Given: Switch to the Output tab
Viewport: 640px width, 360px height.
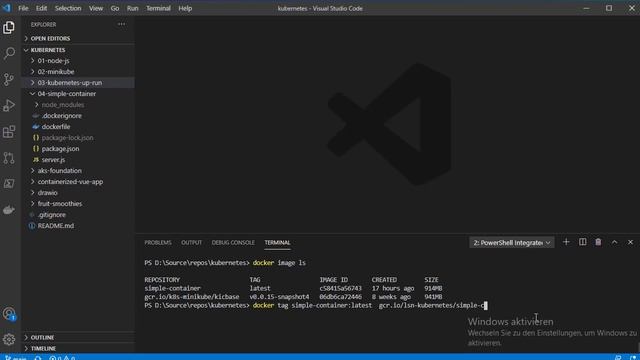Looking at the screenshot, I should (x=191, y=242).
